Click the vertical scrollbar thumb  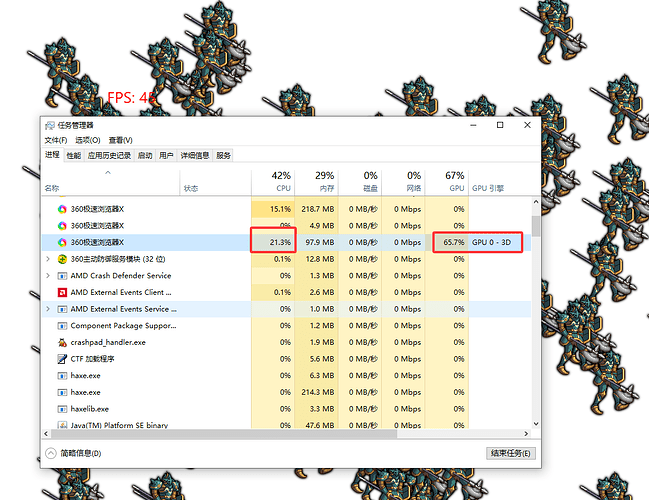point(536,226)
